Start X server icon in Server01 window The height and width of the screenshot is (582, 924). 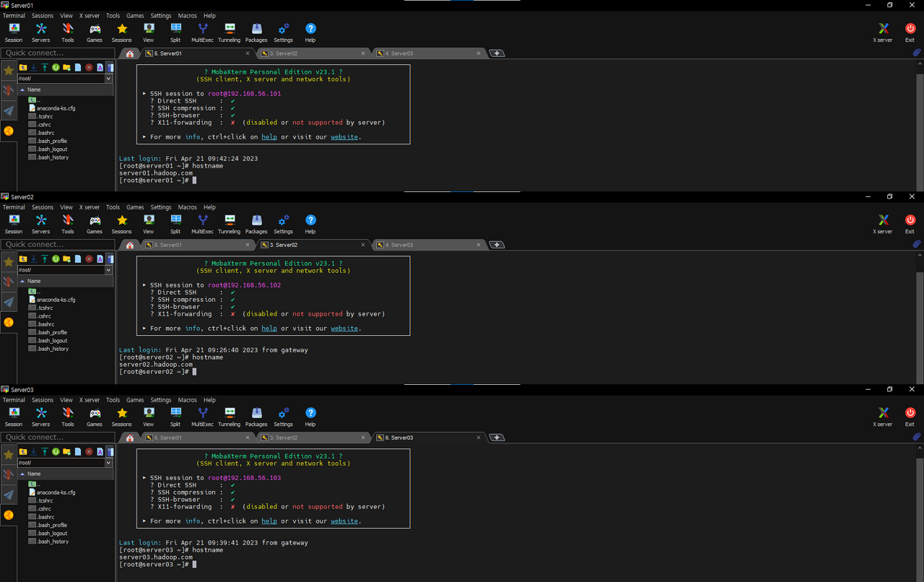tap(883, 32)
